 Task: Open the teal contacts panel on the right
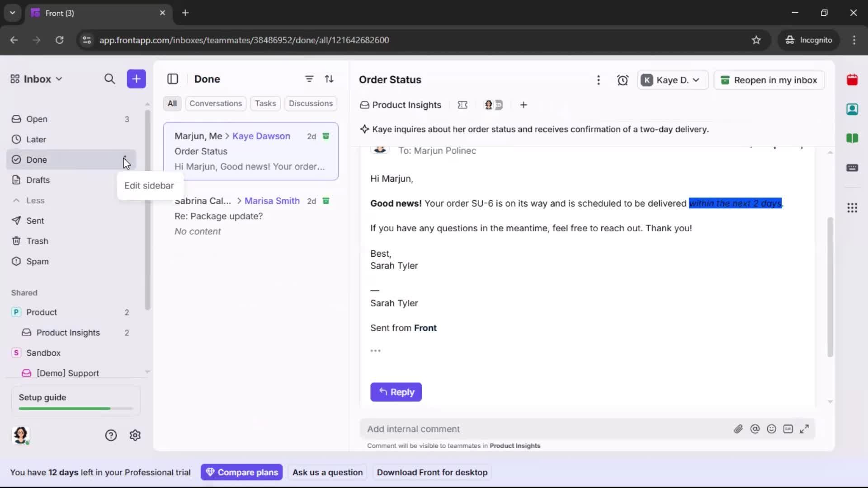click(853, 109)
